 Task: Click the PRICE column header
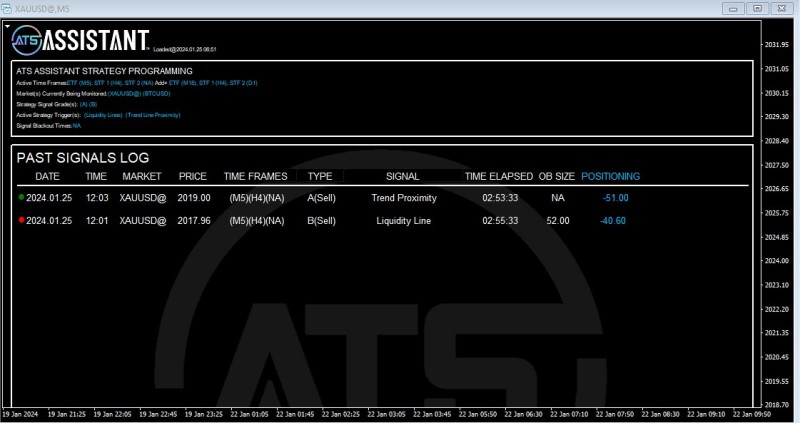(x=193, y=177)
